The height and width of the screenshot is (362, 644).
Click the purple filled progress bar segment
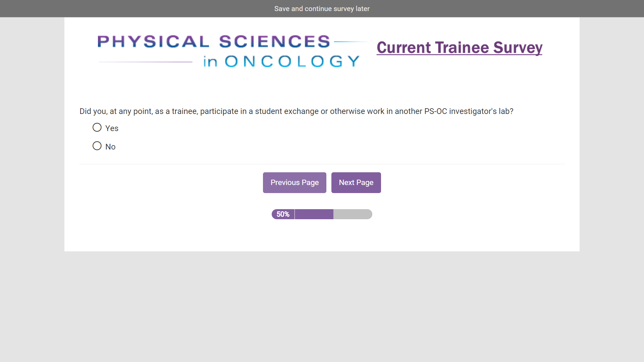(314, 214)
